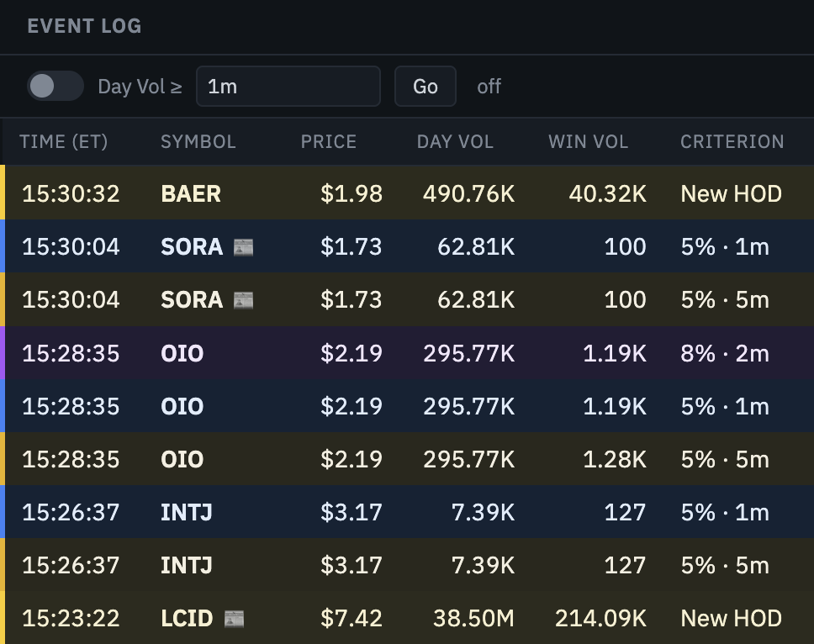This screenshot has width=814, height=644.
Task: Click the Go button
Action: [425, 86]
